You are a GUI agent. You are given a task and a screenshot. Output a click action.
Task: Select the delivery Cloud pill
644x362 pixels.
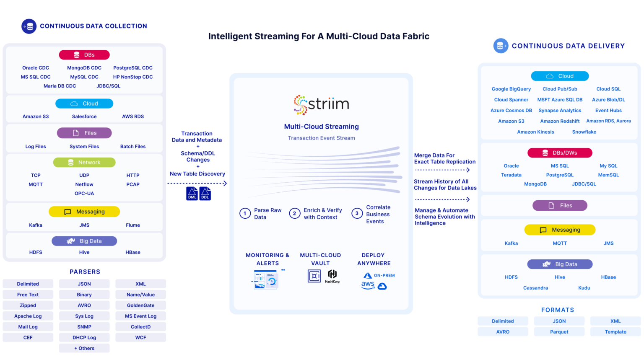[x=560, y=76]
